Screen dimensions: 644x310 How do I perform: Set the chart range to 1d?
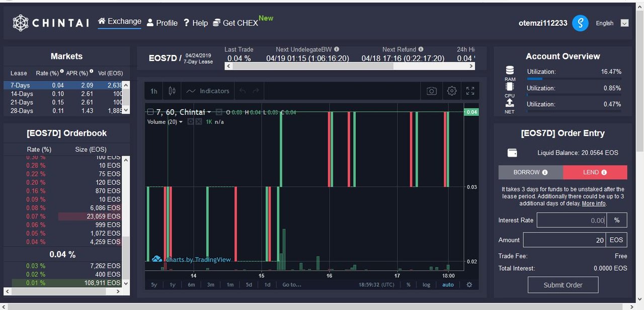pos(267,285)
